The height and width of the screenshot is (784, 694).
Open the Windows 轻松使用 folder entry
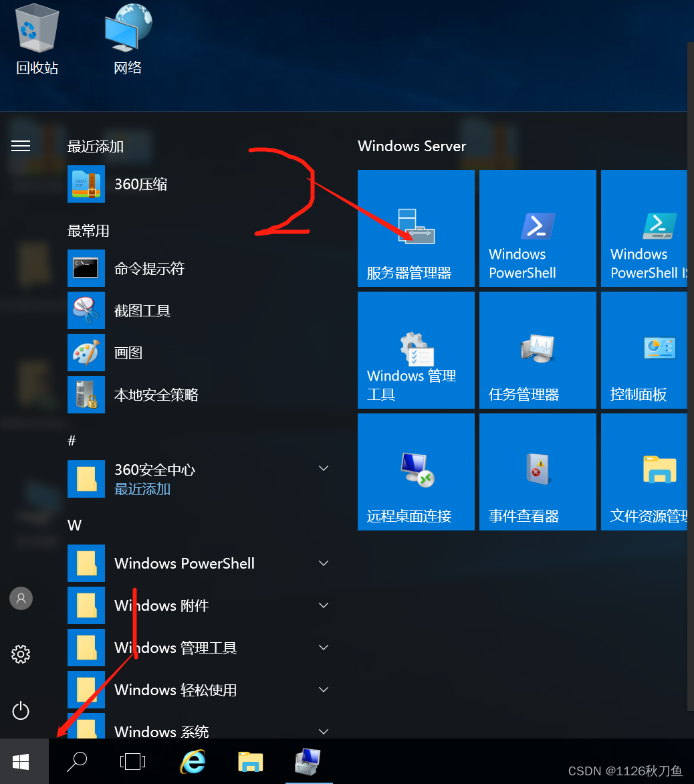click(200, 690)
